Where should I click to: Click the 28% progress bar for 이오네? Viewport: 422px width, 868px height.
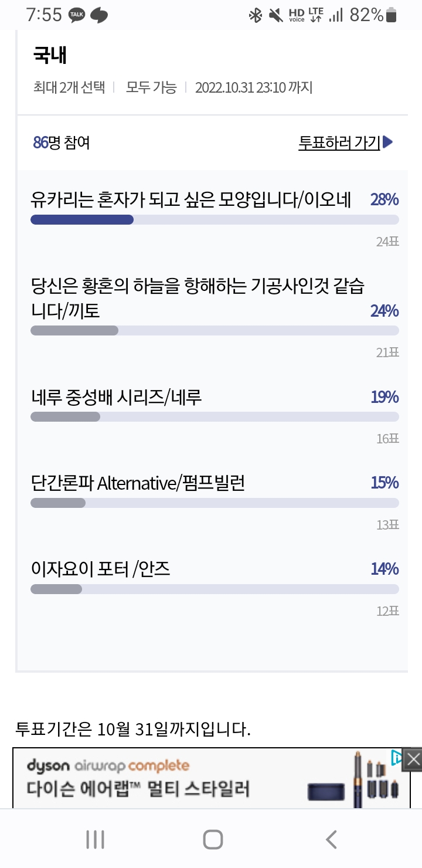215,220
